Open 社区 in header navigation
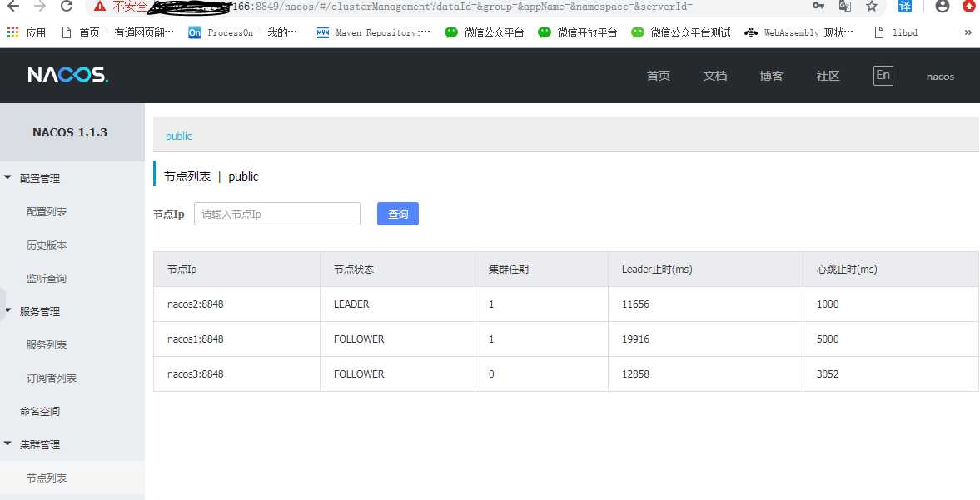This screenshot has height=500, width=980. point(828,76)
